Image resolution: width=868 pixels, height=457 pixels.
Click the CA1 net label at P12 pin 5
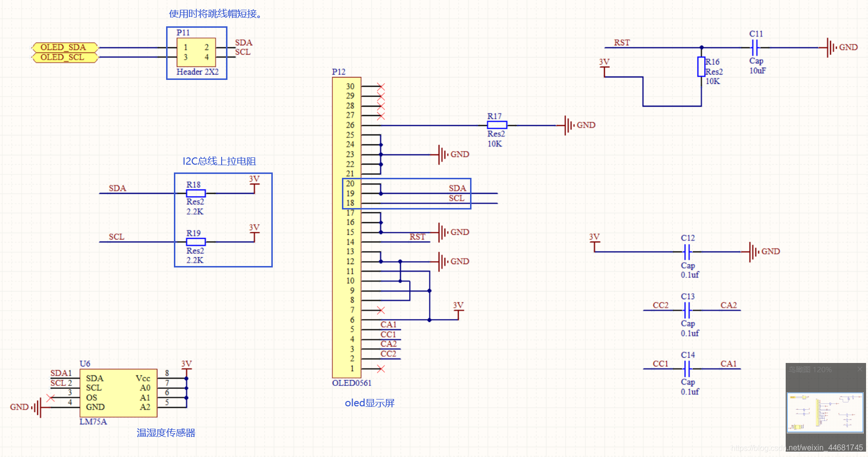tap(388, 325)
